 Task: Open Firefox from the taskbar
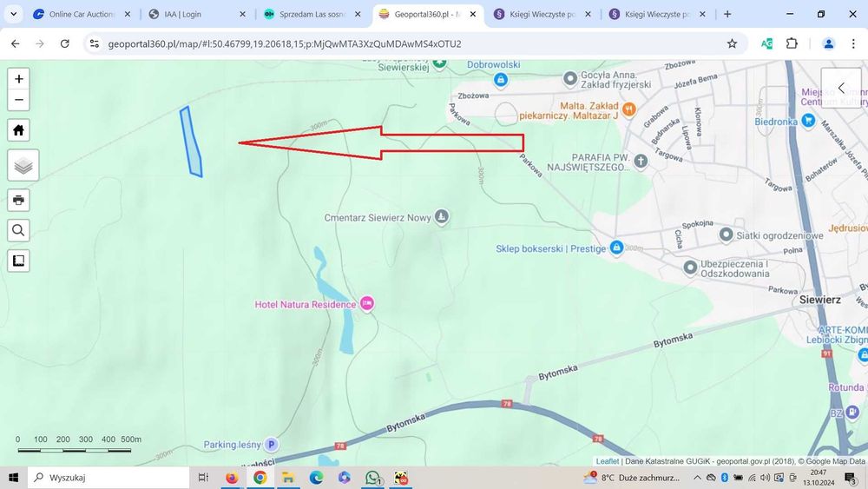tap(232, 478)
